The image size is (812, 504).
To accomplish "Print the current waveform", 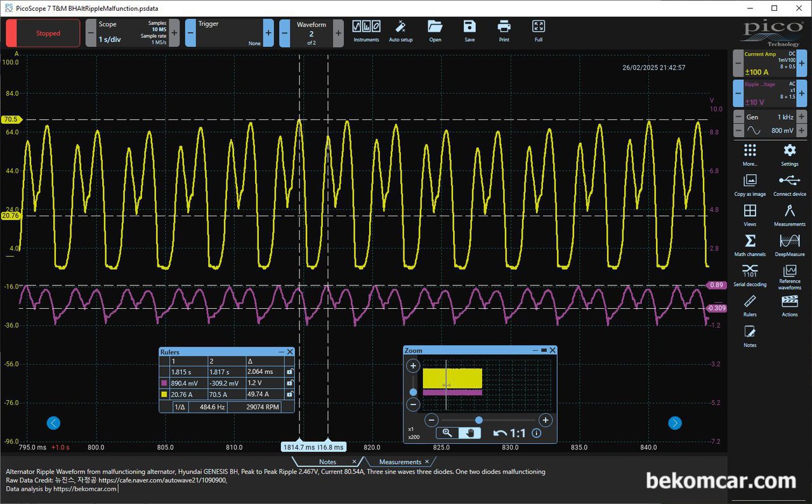I will point(504,31).
